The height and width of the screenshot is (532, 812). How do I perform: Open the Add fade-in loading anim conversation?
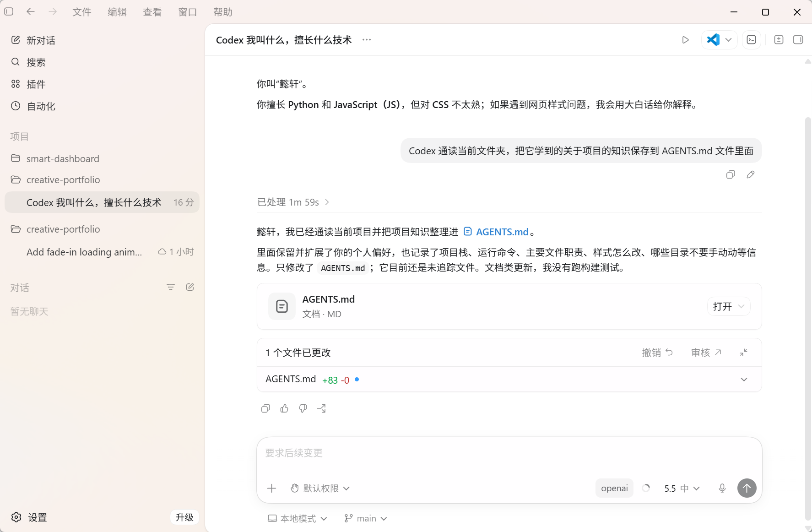tap(102, 252)
